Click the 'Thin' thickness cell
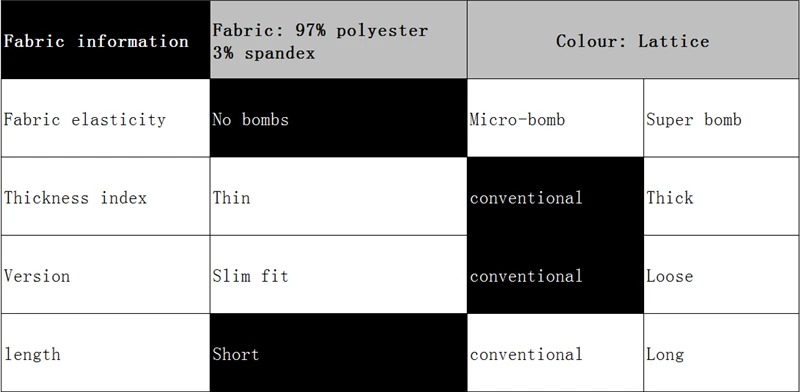Image resolution: width=800 pixels, height=392 pixels. pyautogui.click(x=338, y=197)
